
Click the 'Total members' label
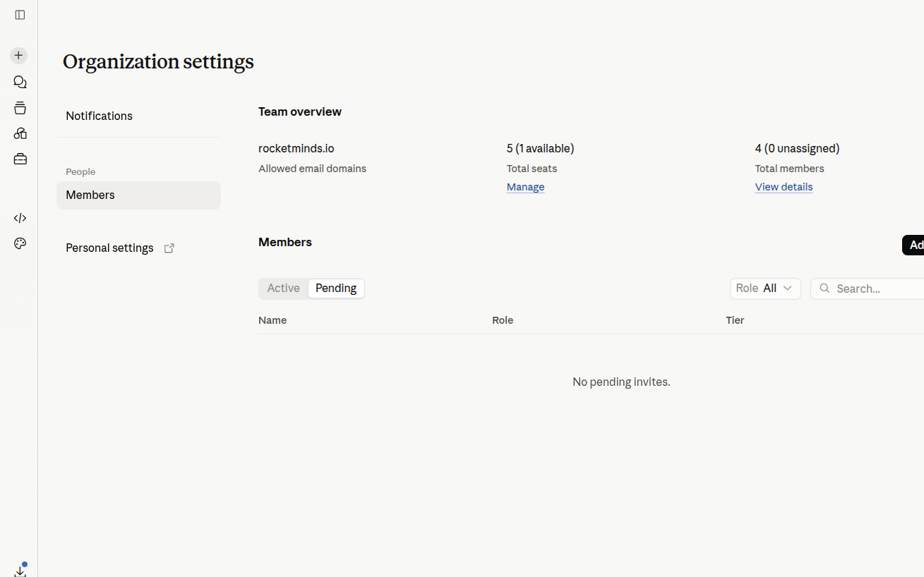tap(790, 169)
